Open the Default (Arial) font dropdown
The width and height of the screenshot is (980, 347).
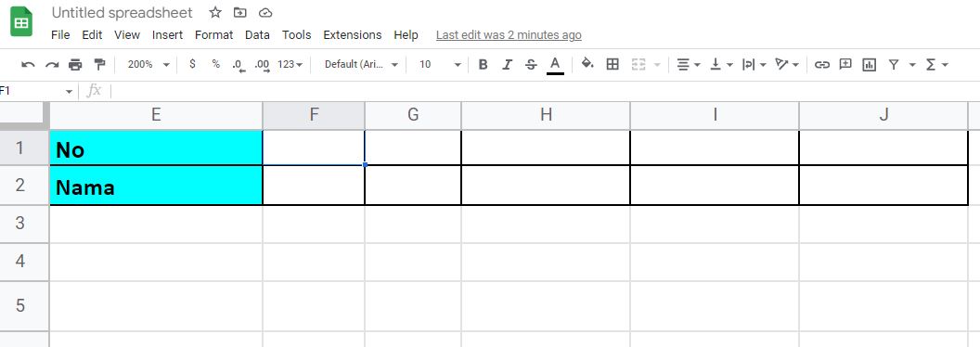coord(361,64)
